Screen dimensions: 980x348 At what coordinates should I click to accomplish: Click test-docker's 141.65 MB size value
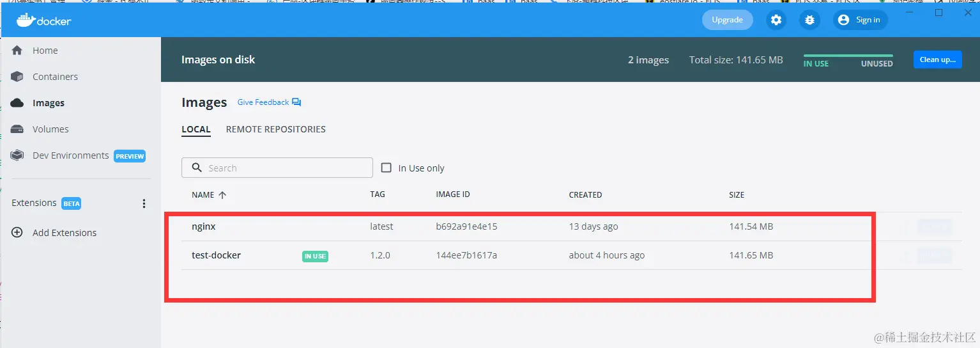click(x=751, y=255)
